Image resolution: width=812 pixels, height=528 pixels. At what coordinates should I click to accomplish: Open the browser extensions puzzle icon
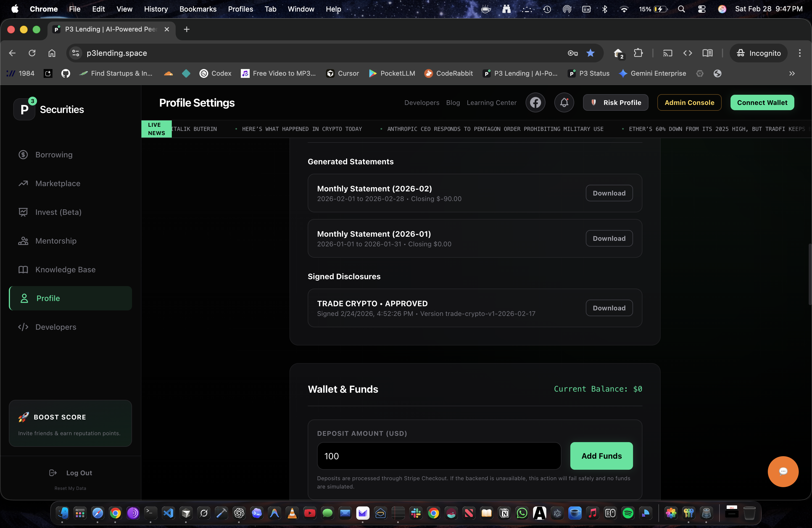(638, 53)
